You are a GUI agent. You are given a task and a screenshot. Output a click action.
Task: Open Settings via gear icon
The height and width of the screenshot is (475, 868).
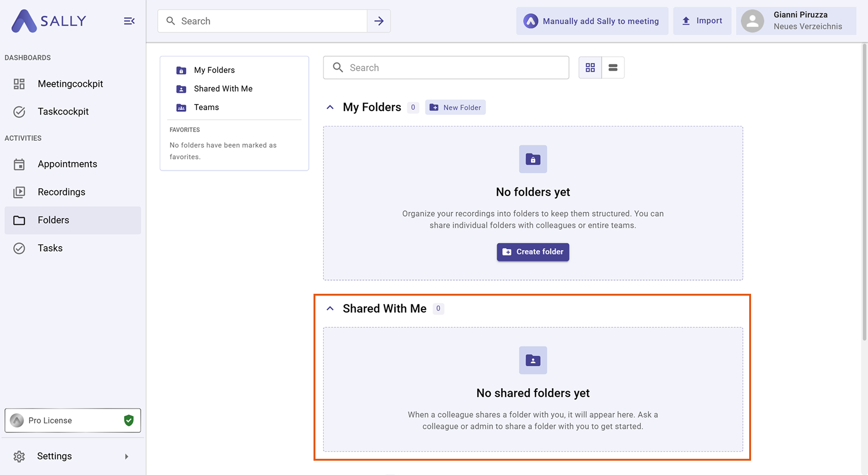point(19,456)
